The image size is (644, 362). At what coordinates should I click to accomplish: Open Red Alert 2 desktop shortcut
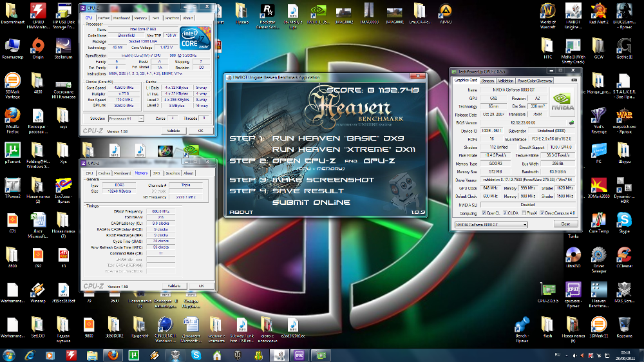(598, 14)
